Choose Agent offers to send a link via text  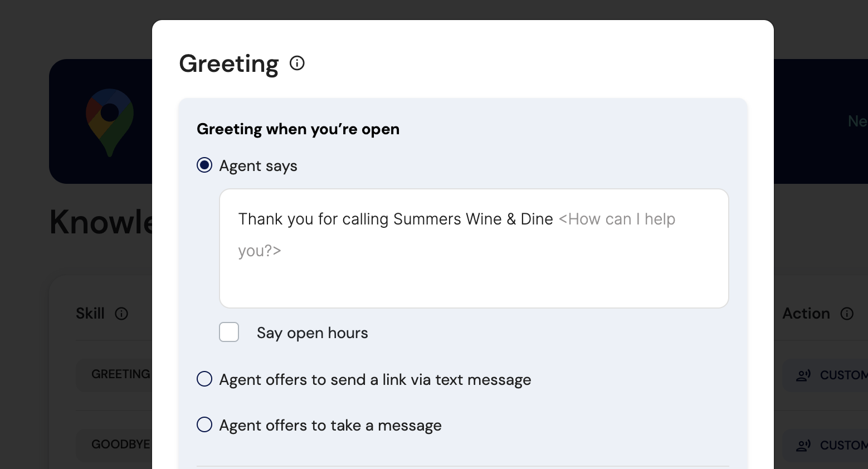pos(204,379)
